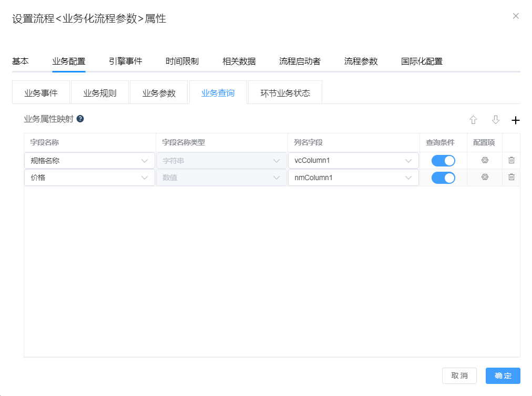Close the dialog with the X button

(516, 16)
